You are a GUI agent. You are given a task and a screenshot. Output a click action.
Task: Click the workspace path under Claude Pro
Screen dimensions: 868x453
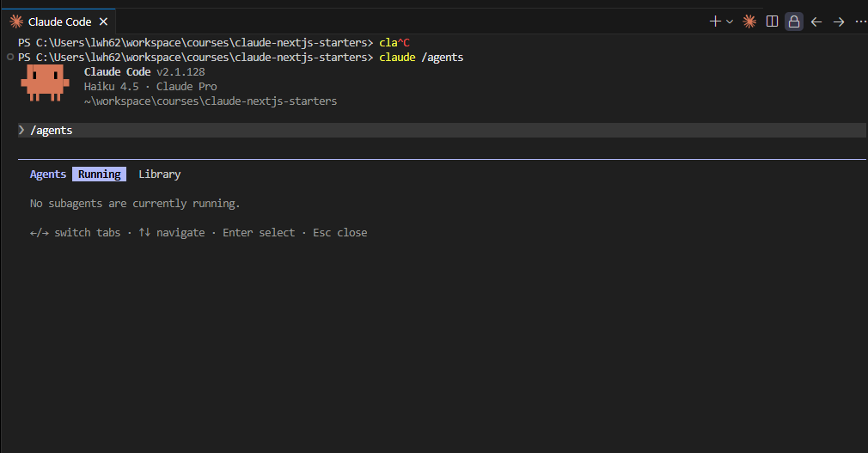click(211, 101)
